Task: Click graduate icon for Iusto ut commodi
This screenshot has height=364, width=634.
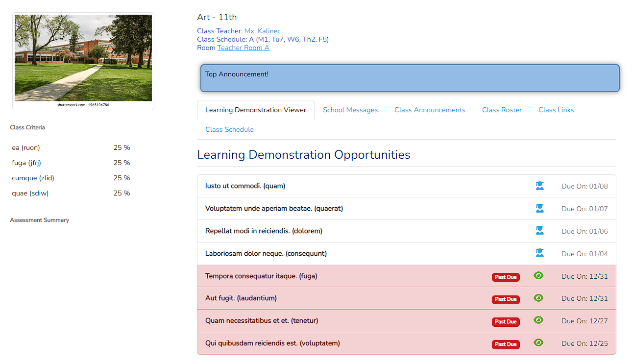Action: click(x=539, y=186)
